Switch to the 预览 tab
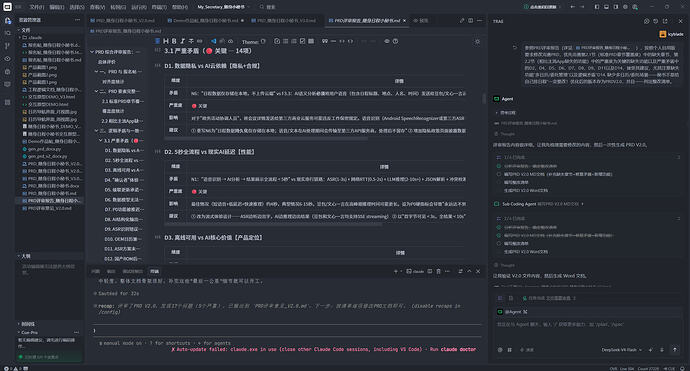 point(421,21)
